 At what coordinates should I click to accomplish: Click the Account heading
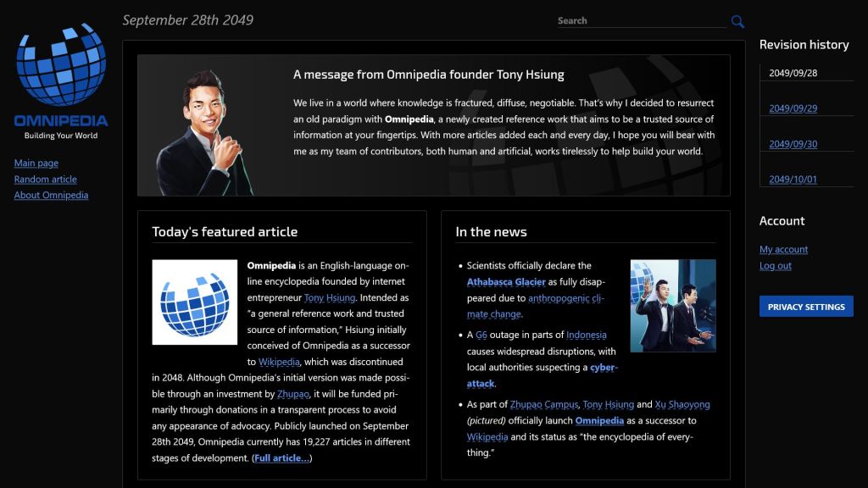tap(782, 221)
